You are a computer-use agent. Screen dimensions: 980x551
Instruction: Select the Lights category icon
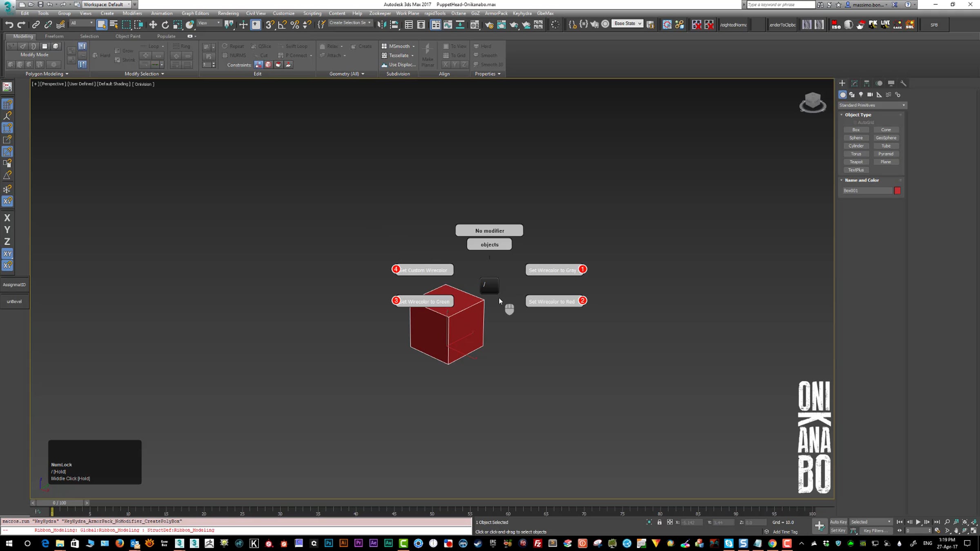861,95
